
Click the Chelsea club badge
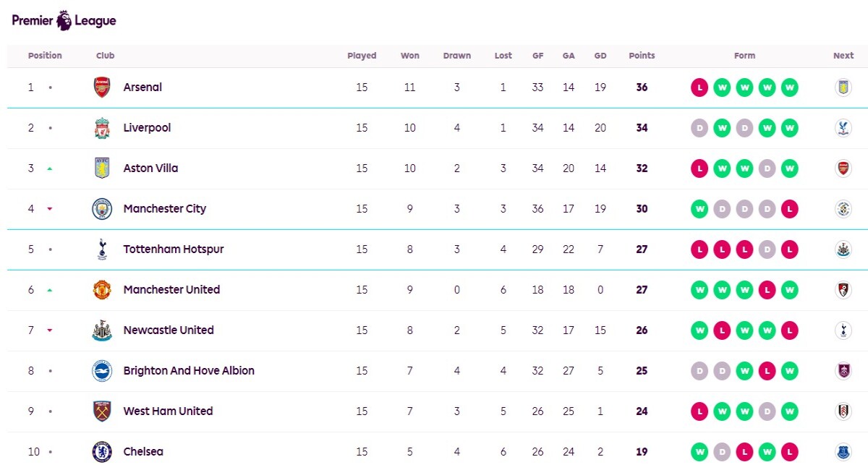[102, 452]
